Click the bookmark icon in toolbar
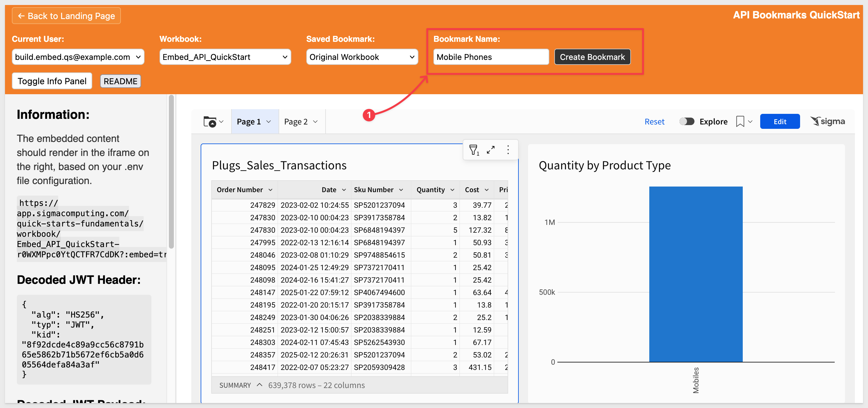Image resolution: width=868 pixels, height=408 pixels. pos(740,121)
